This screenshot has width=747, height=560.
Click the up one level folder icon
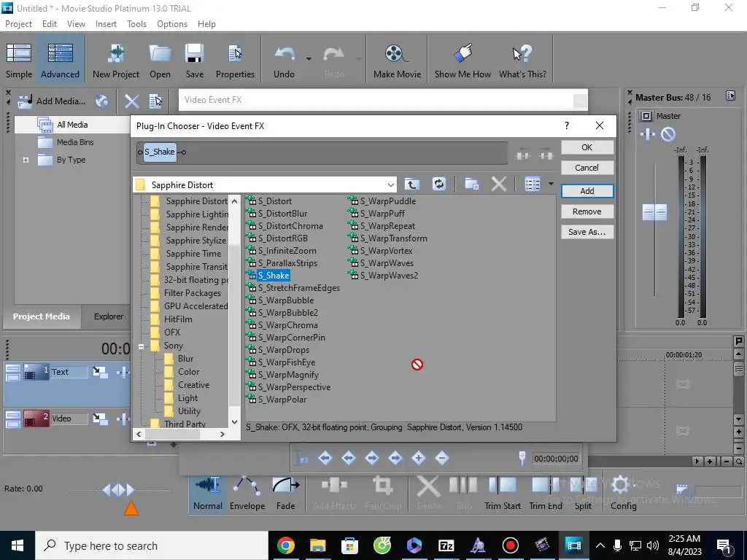(412, 184)
